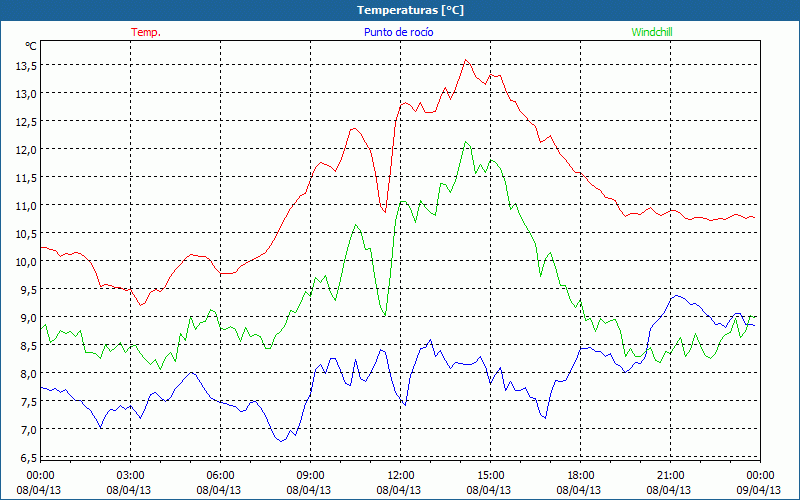This screenshot has width=800, height=500.
Task: Click the 7,0 y-axis value
Action: pyautogui.click(x=28, y=430)
